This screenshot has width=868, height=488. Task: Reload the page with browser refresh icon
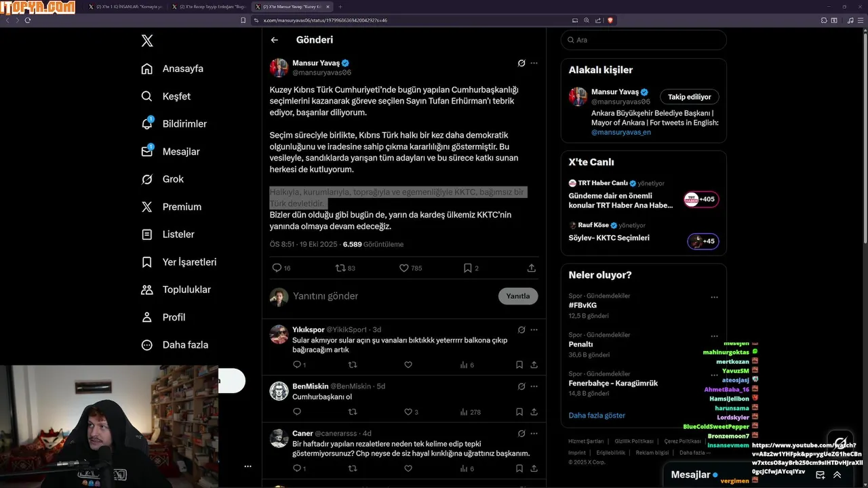pyautogui.click(x=28, y=20)
